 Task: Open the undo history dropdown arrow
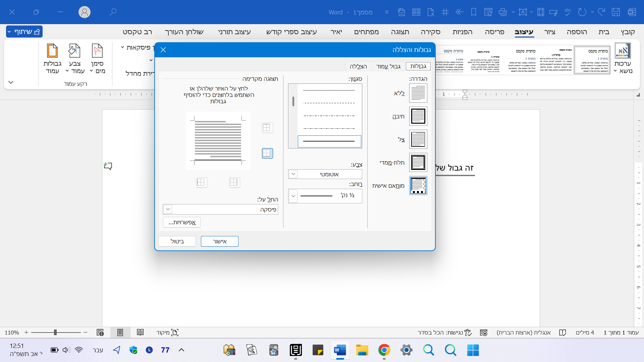[x=592, y=12]
